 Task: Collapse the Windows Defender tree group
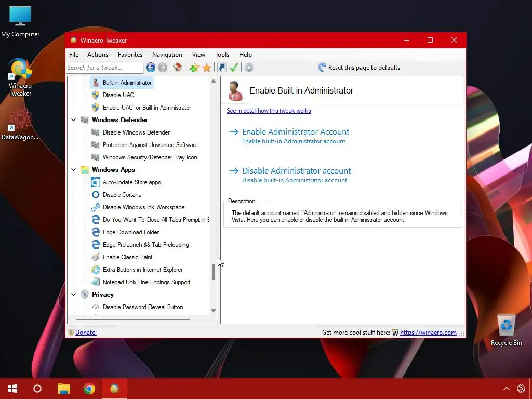[73, 120]
